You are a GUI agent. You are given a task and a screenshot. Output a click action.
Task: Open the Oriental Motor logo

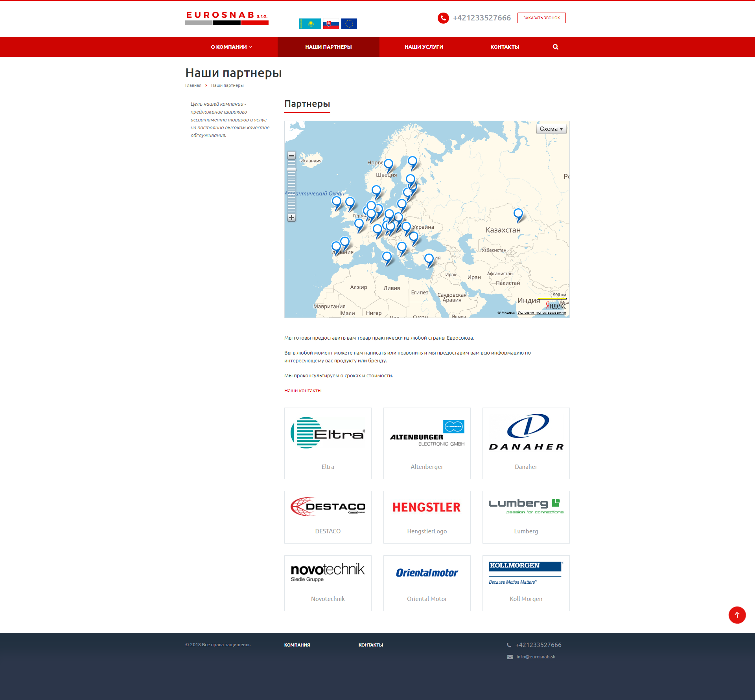pyautogui.click(x=427, y=573)
